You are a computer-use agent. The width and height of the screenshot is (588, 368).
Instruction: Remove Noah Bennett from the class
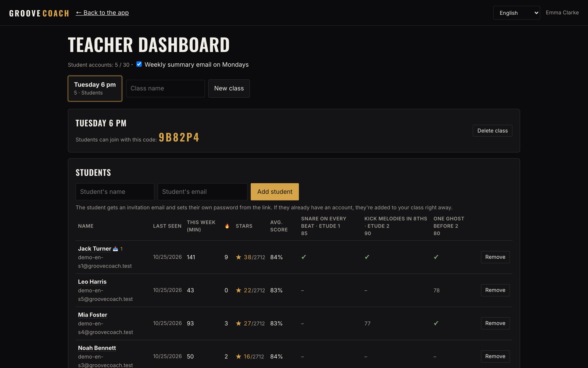click(495, 356)
